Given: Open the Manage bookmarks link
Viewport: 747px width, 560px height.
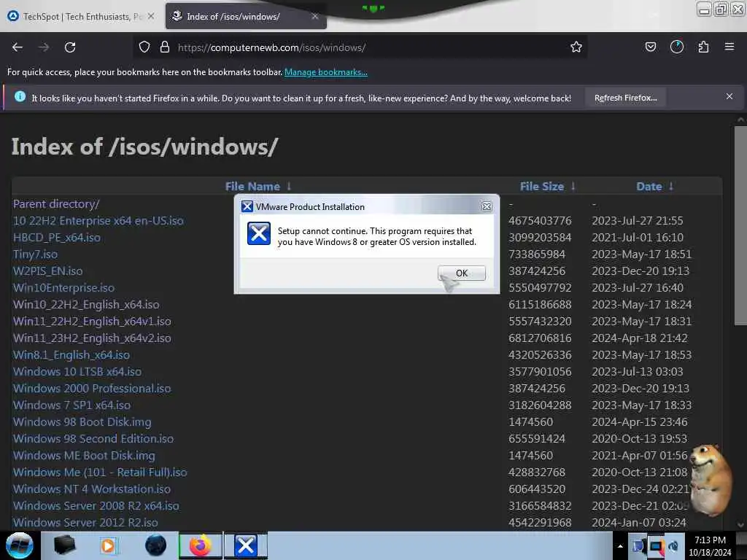Looking at the screenshot, I should [326, 72].
